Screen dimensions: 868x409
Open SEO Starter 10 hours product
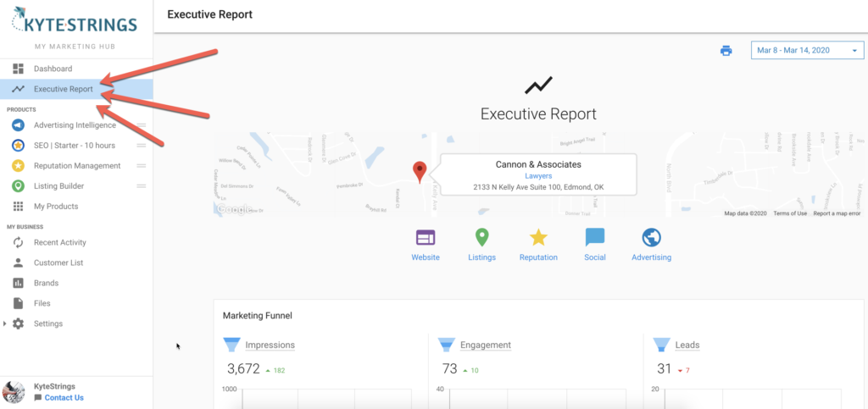tap(74, 146)
